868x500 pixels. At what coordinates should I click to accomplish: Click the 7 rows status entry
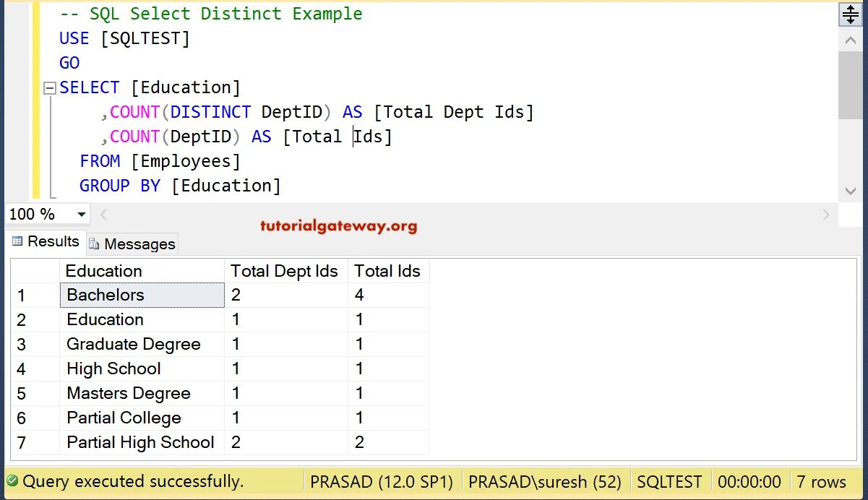[822, 481]
